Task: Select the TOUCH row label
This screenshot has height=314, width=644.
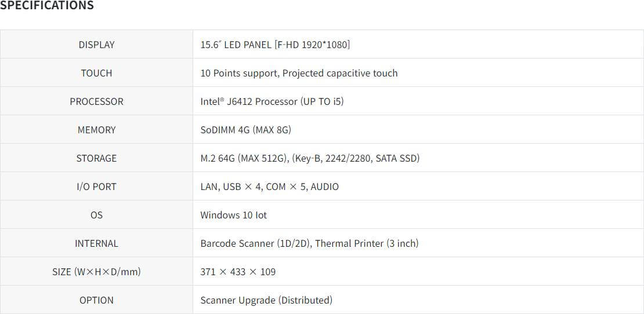Action: [96, 73]
